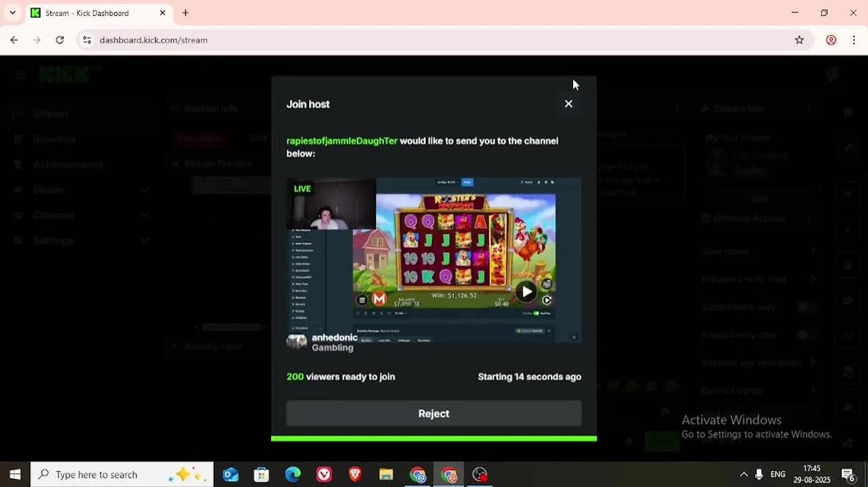View site information for dashboard.kick.com
Screen dimensions: 868x487
[x=87, y=40]
